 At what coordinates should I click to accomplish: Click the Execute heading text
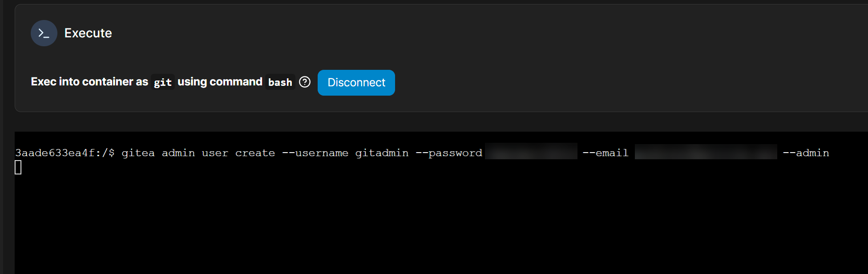(x=88, y=33)
